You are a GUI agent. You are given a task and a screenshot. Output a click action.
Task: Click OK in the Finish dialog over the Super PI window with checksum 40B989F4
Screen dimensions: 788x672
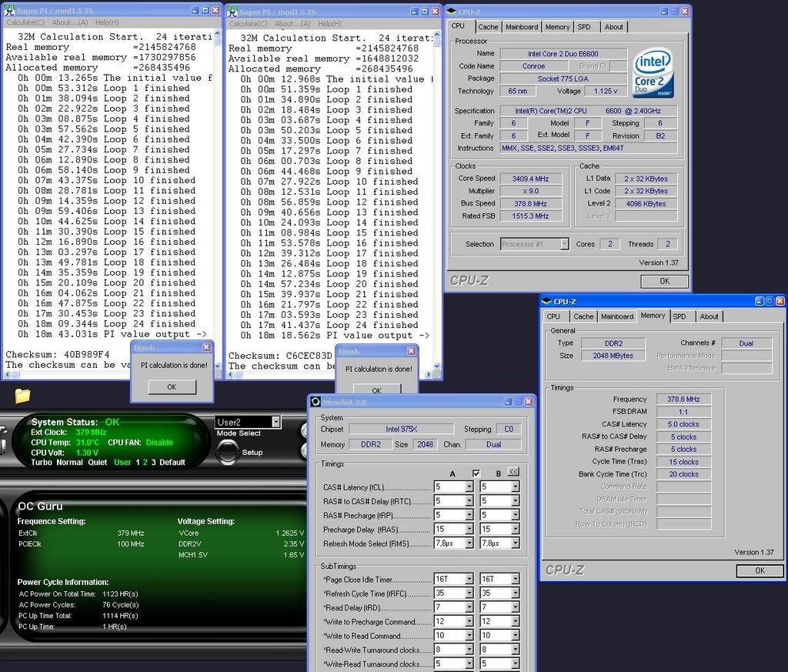(172, 387)
